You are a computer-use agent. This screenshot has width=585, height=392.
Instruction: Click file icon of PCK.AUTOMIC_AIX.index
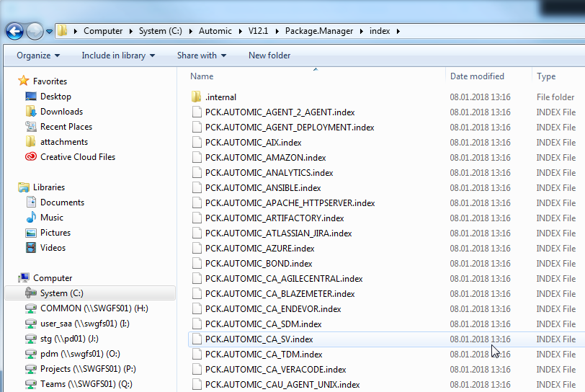197,142
